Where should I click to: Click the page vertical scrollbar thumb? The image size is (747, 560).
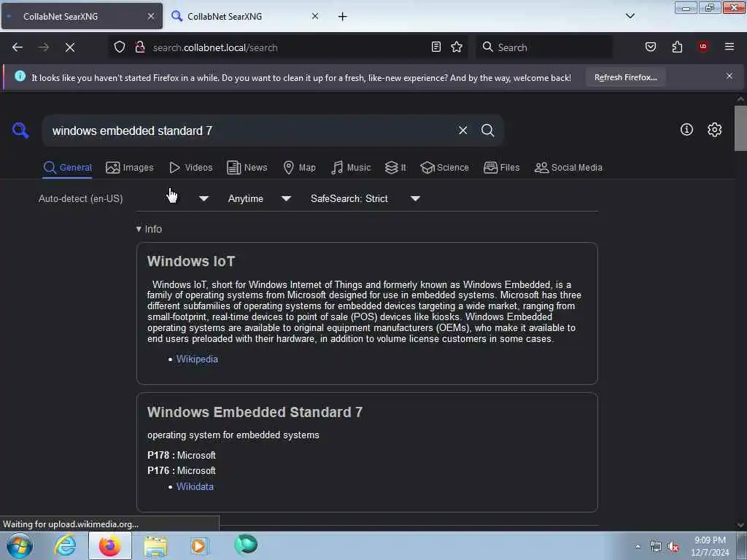click(x=740, y=128)
